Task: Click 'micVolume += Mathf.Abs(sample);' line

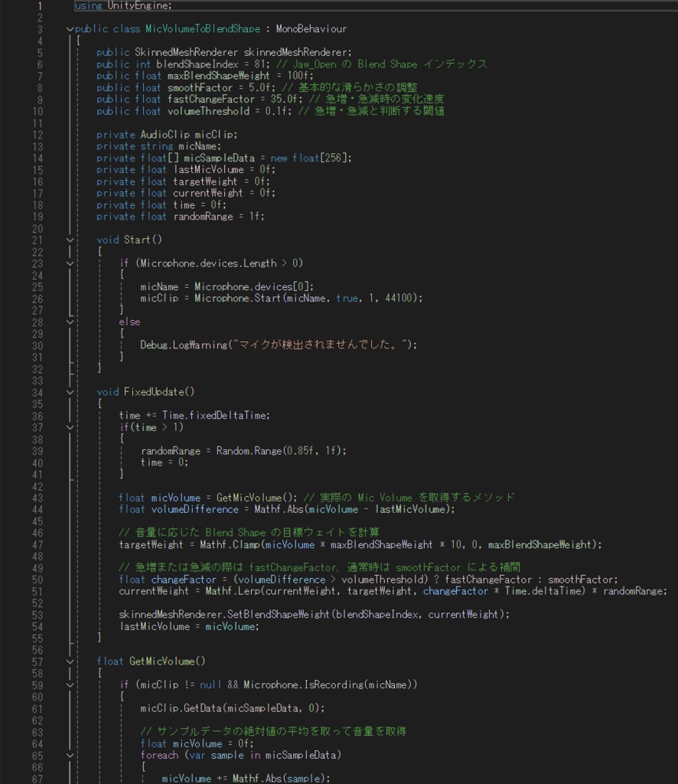Action: [x=246, y=779]
